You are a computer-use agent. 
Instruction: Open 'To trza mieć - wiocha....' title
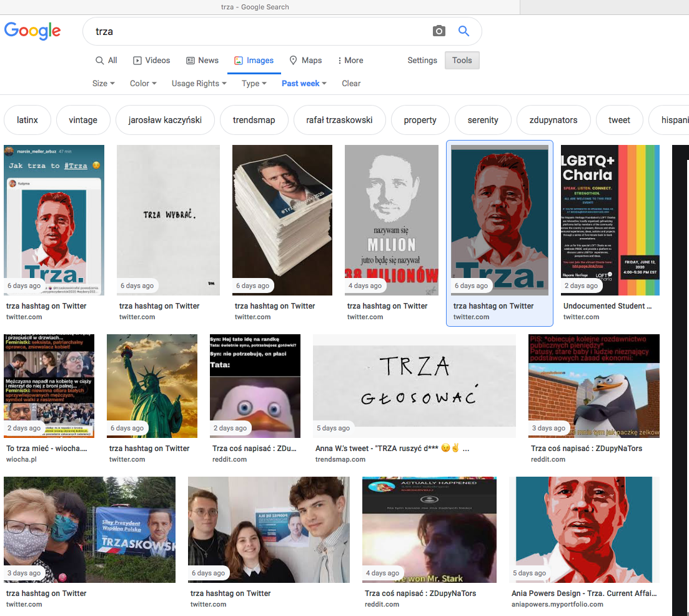pos(47,448)
